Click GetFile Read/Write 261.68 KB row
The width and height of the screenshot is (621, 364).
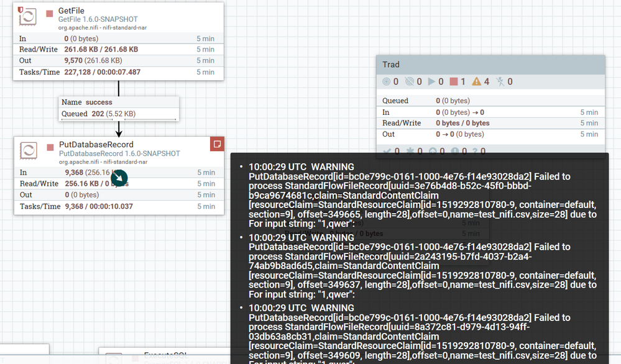click(118, 50)
